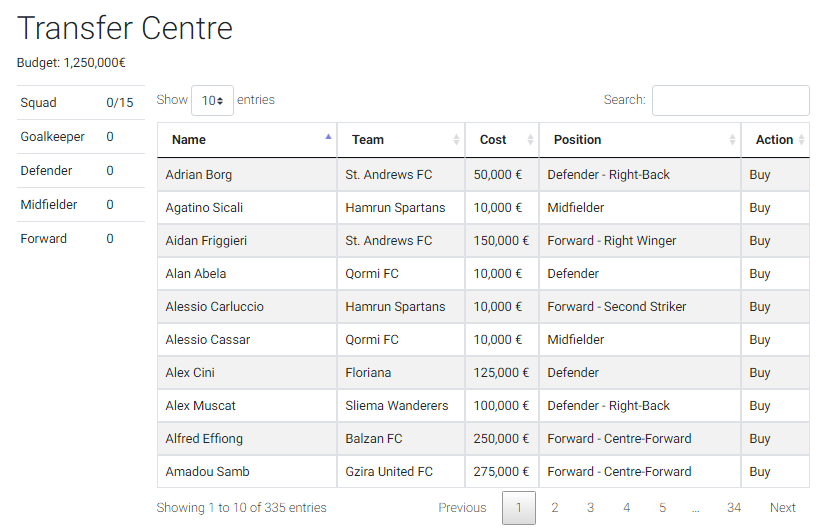The width and height of the screenshot is (833, 531).
Task: Jump to last page 34
Action: (734, 508)
